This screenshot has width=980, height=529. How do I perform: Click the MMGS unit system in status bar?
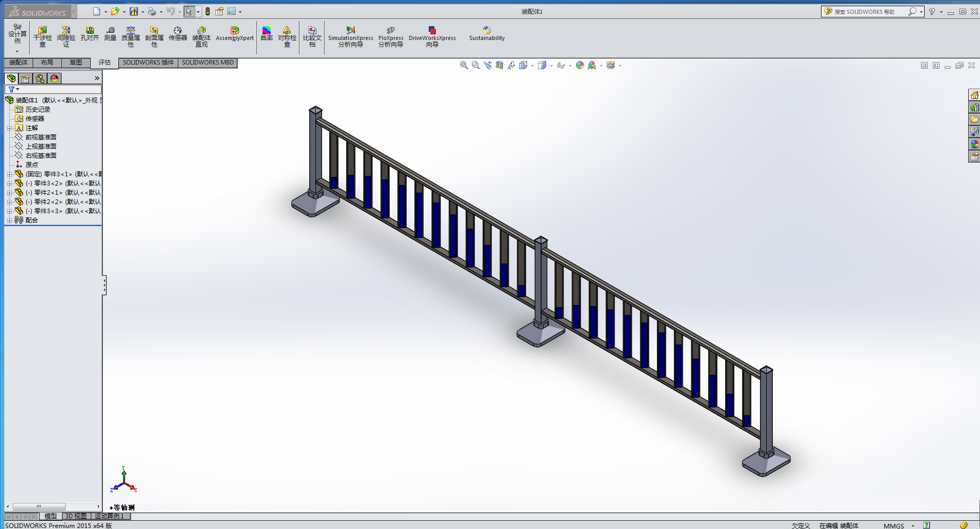pos(894,525)
